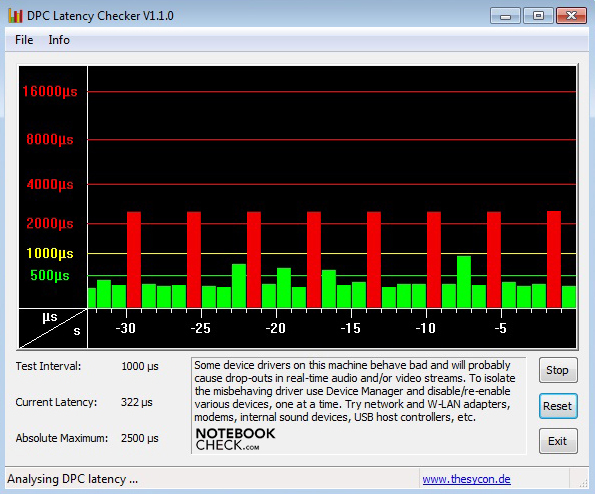Open the Info menu

(x=59, y=40)
